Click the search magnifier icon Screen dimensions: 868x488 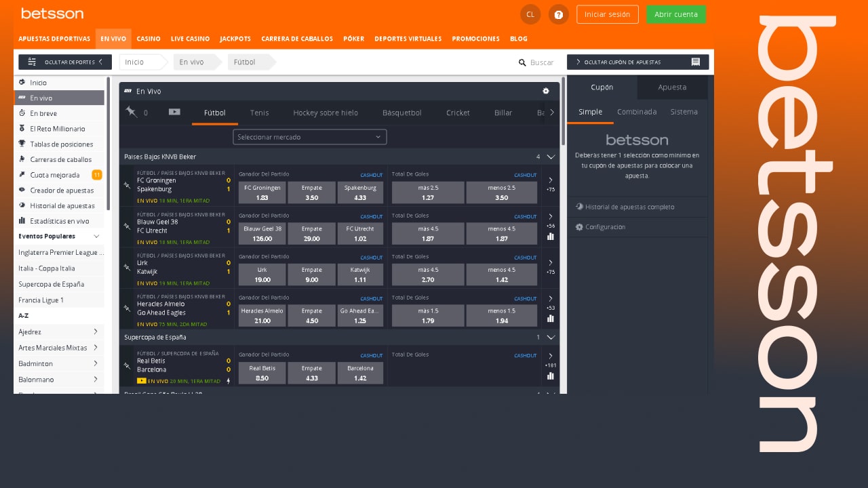click(x=522, y=62)
